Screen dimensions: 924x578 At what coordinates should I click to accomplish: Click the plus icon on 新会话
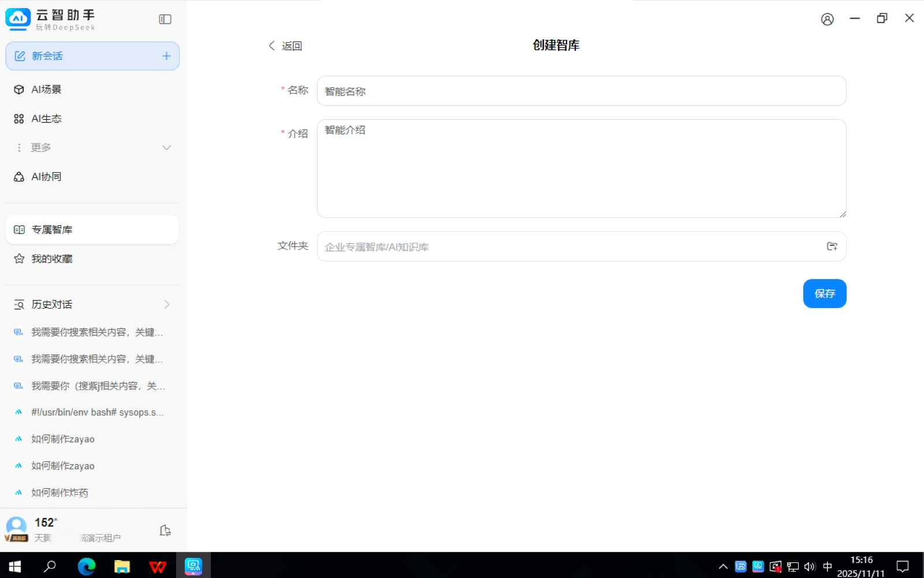166,56
